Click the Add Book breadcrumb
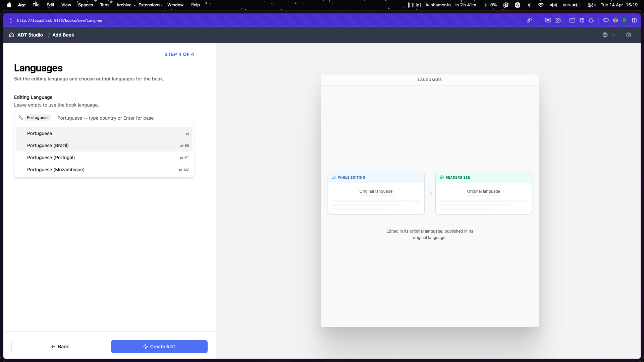644x362 pixels. click(x=63, y=35)
